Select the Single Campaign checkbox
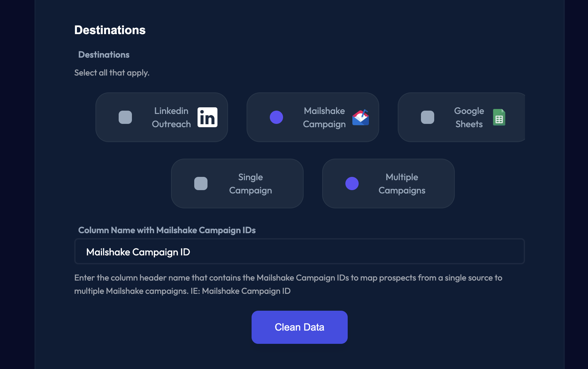 (x=201, y=184)
